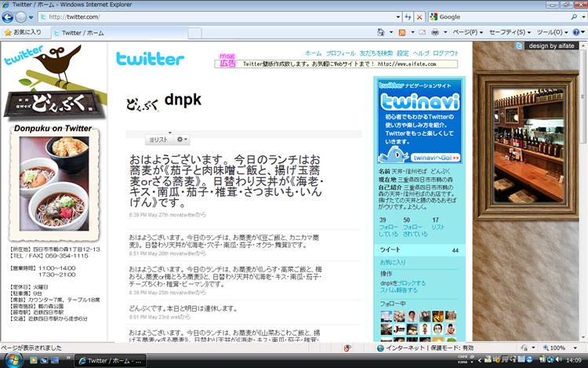Open the ページ(P) menu
588x368 pixels.
tap(467, 32)
